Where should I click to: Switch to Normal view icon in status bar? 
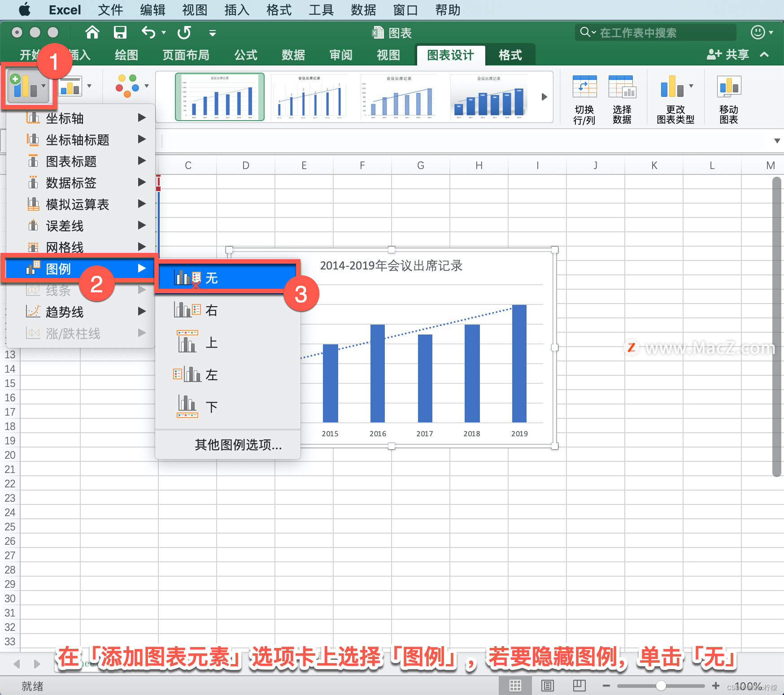point(515,686)
